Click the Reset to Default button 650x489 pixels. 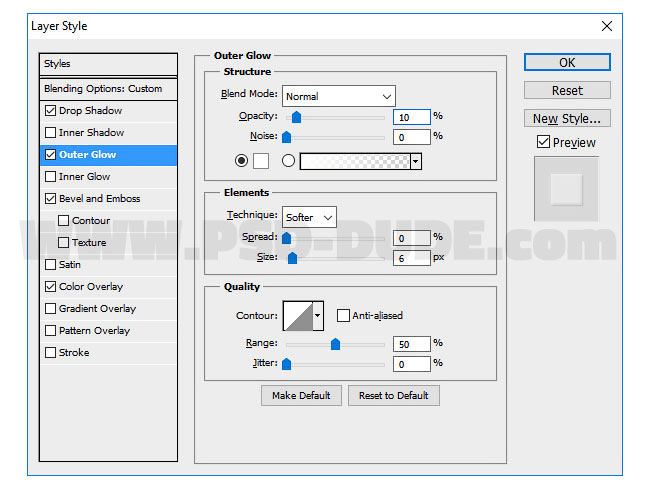click(394, 395)
